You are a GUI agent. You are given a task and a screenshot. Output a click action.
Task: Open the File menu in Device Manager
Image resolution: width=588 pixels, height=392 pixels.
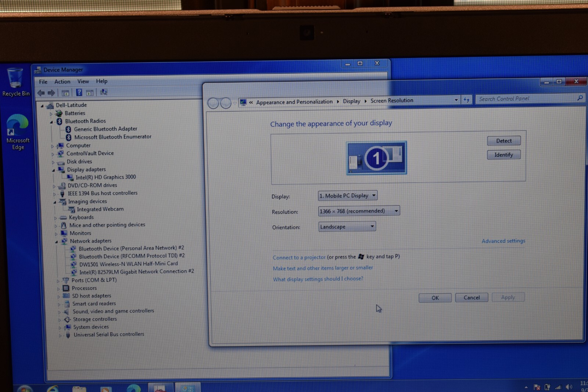(43, 82)
